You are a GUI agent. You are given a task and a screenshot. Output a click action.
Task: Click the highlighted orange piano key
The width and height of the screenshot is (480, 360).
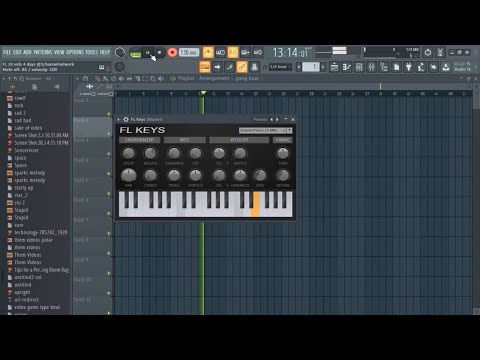point(255,205)
